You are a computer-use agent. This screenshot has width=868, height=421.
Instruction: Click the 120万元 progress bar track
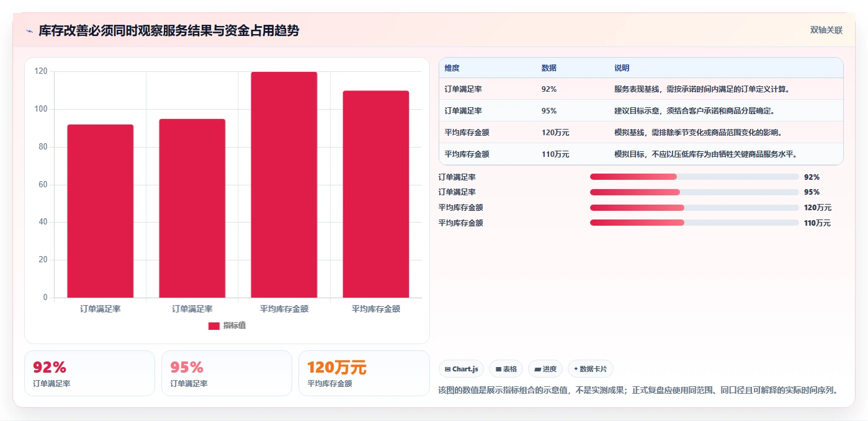pyautogui.click(x=694, y=208)
